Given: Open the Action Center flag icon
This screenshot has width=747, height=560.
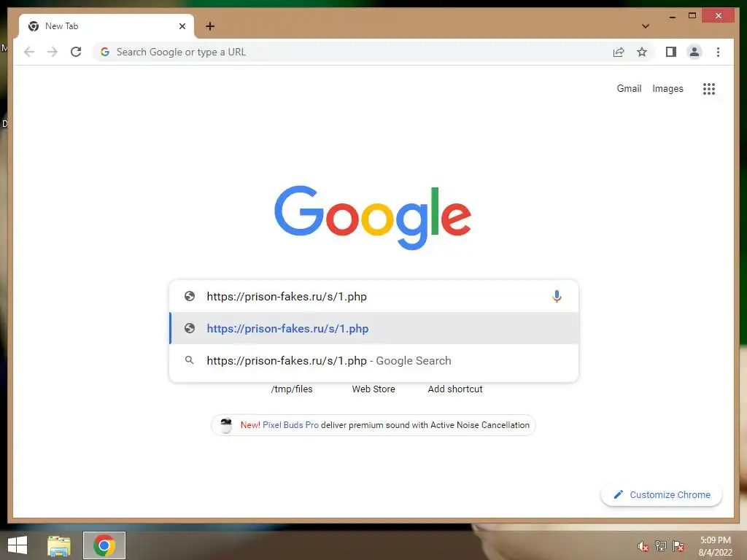Looking at the screenshot, I should pyautogui.click(x=678, y=546).
